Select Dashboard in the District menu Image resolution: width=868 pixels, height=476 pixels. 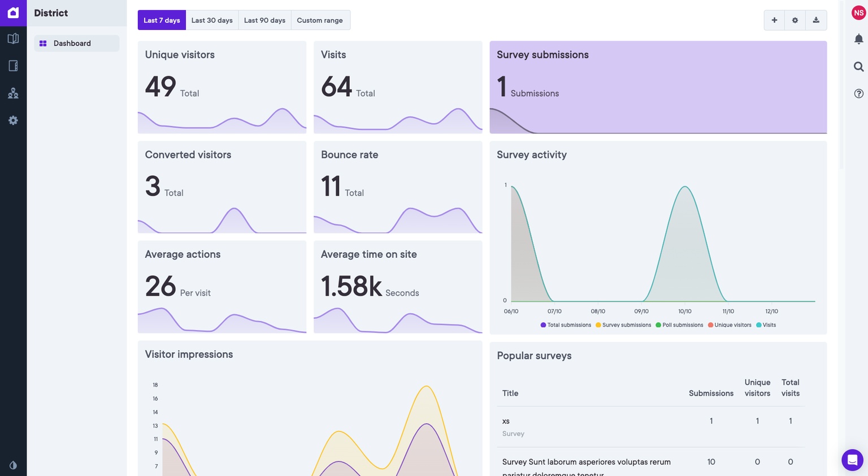72,44
